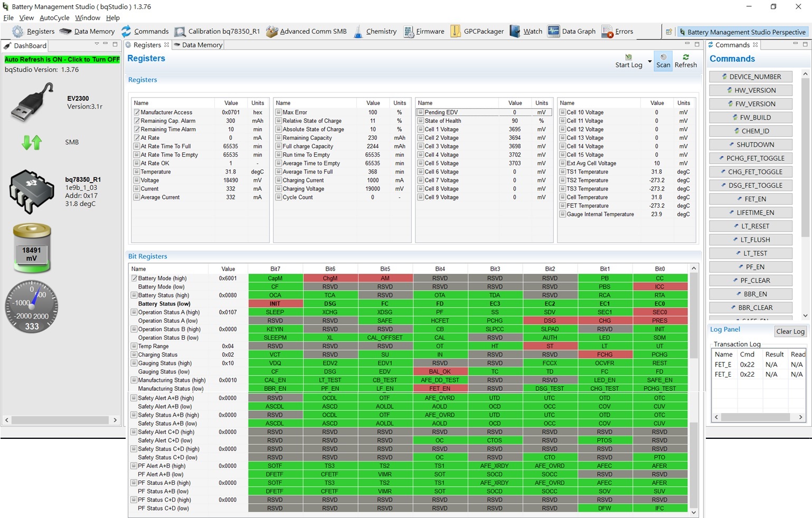Click the red FET_EN bit cell
Viewport: 812px width, 518px height.
440,388
